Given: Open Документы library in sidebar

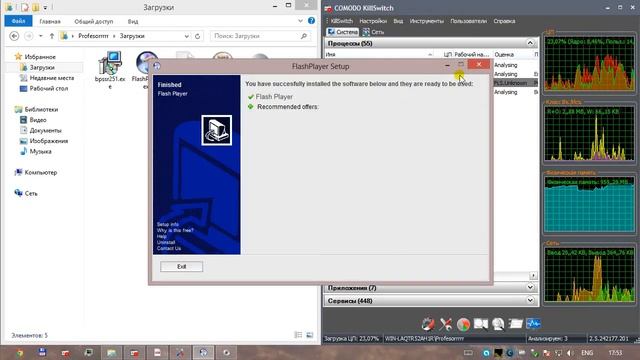Looking at the screenshot, I should (45, 130).
